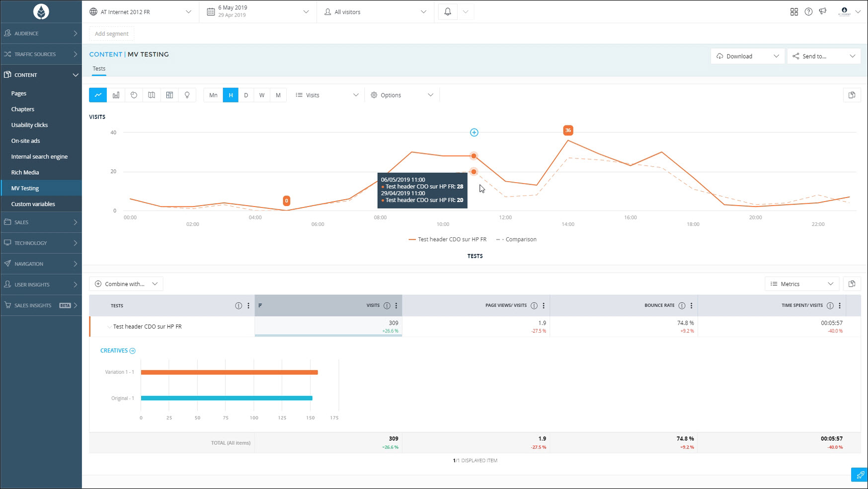This screenshot has height=489, width=868.
Task: Click the Add segment field
Action: pyautogui.click(x=112, y=34)
